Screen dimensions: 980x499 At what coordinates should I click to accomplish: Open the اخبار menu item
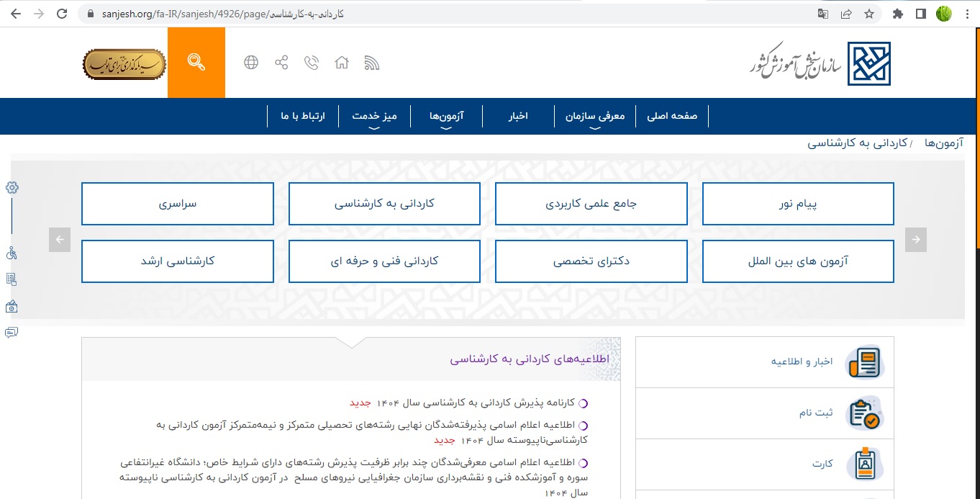tap(518, 116)
